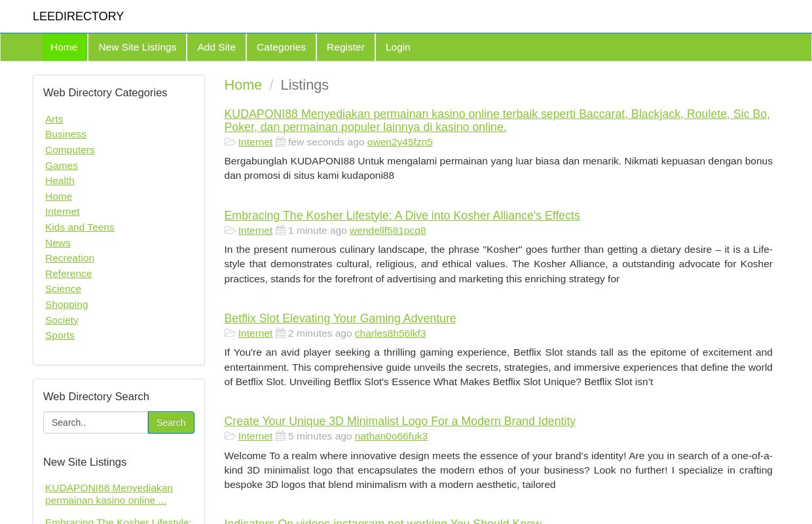Click the LEEDIRECTORY brand title

(x=78, y=16)
